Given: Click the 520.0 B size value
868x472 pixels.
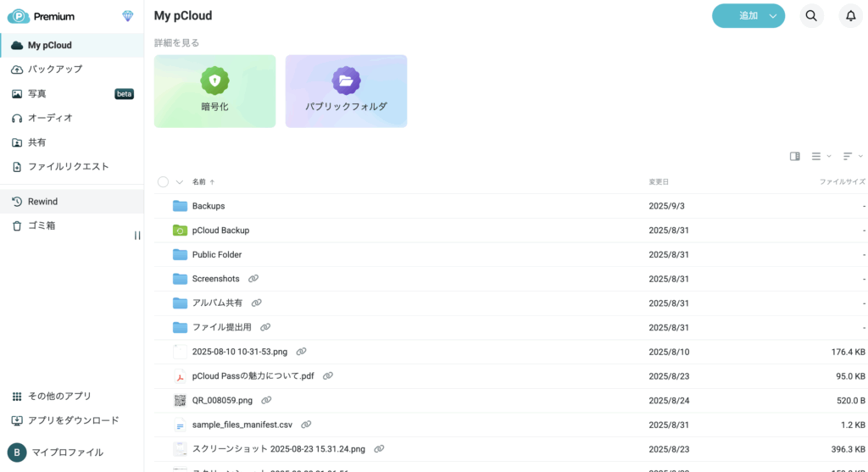Looking at the screenshot, I should [851, 401].
